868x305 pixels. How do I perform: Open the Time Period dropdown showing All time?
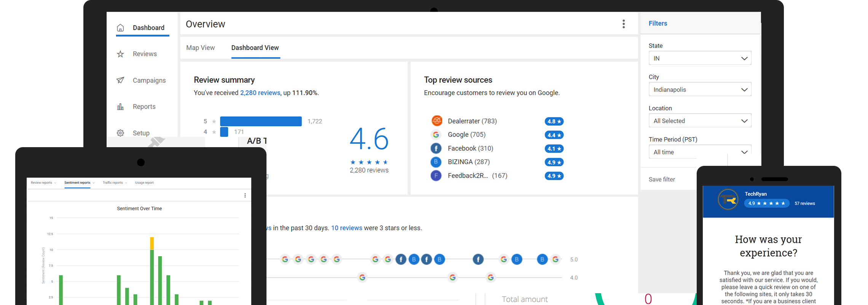pos(700,152)
